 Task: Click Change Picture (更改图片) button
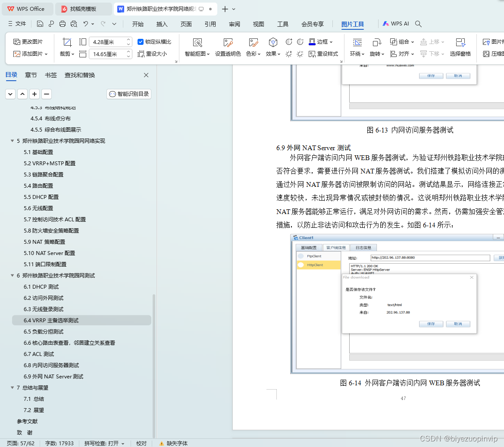[28, 42]
